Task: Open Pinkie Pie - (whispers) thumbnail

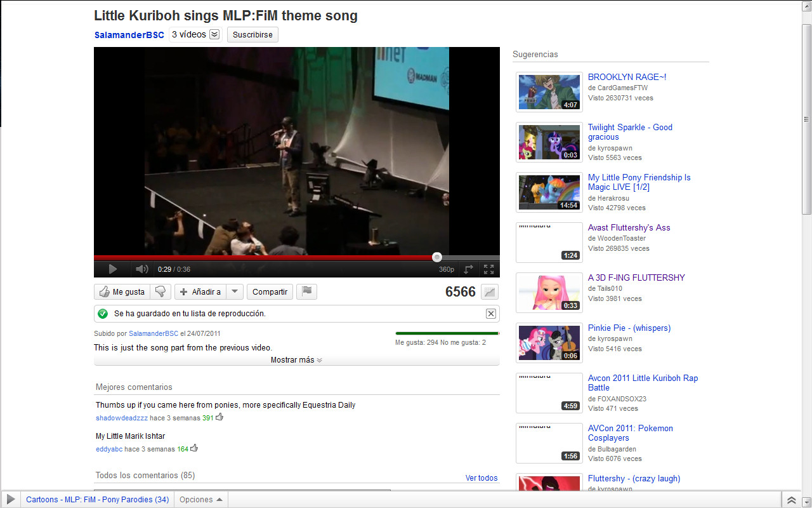Action: 549,343
